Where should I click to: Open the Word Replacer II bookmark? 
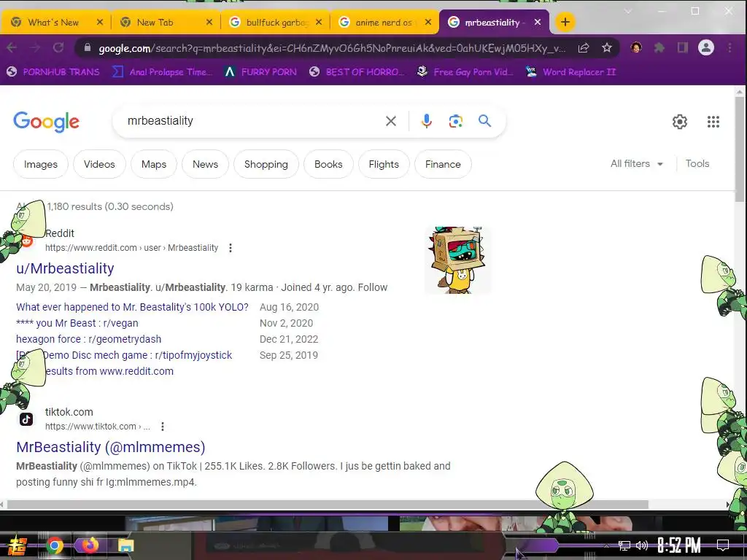570,72
